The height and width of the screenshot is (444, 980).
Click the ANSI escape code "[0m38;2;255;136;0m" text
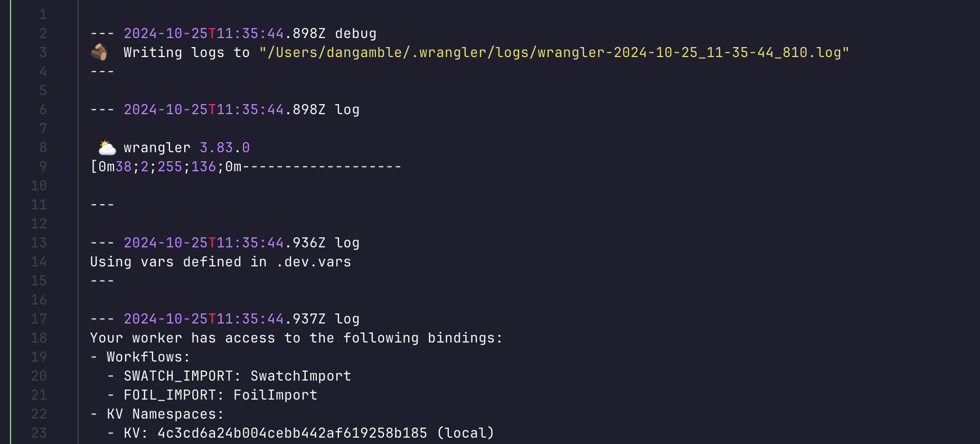[166, 166]
